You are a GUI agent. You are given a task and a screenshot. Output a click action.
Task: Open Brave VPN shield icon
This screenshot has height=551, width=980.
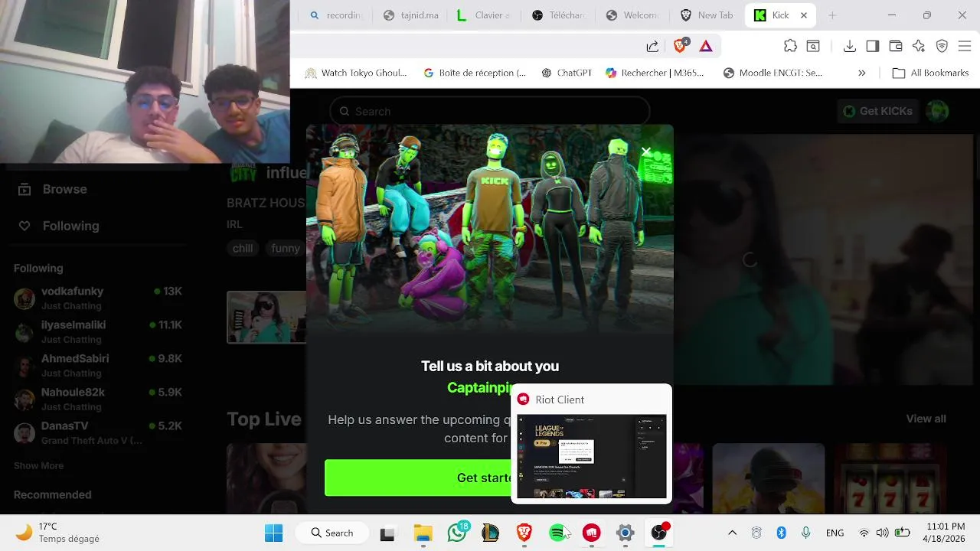coord(942,46)
